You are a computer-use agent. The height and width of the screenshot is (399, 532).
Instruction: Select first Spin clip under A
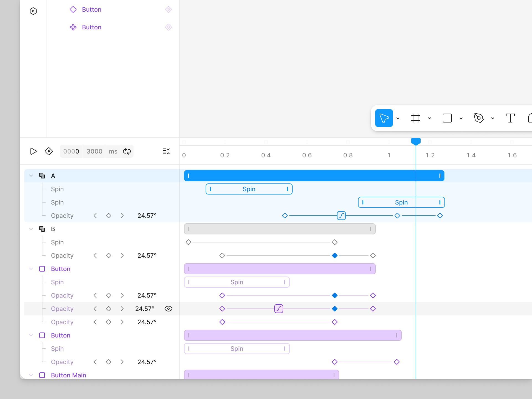point(249,189)
